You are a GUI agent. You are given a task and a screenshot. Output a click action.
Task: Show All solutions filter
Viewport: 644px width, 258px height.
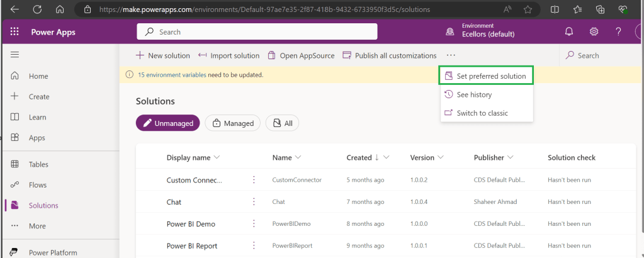pyautogui.click(x=282, y=123)
